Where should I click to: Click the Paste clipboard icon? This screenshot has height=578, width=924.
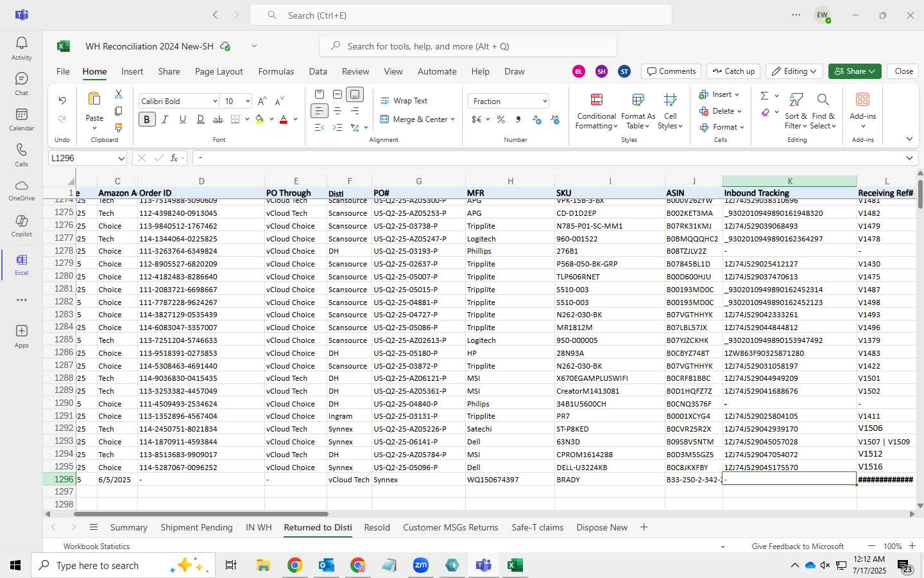pos(94,99)
